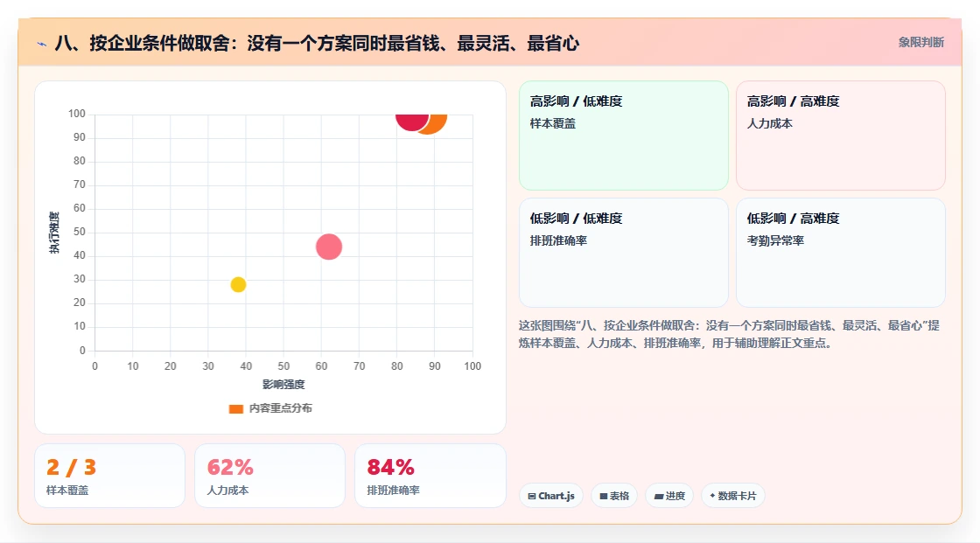The image size is (980, 543).
Task: Select the 高影响 / 高难度 quadrant card
Action: pos(841,135)
